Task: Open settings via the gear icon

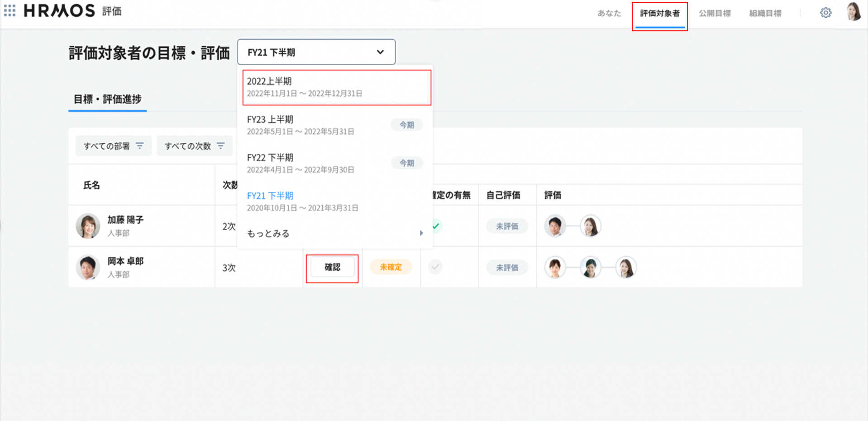Action: click(825, 13)
